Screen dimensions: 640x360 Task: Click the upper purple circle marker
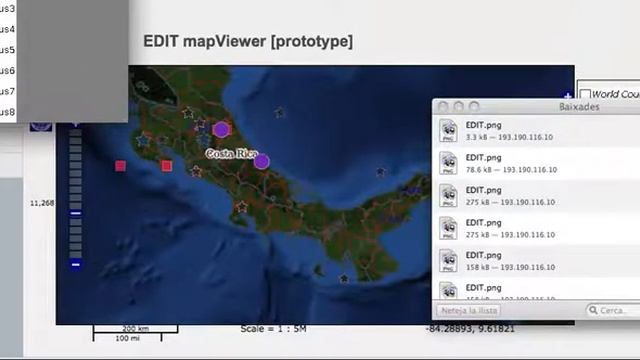(x=221, y=129)
